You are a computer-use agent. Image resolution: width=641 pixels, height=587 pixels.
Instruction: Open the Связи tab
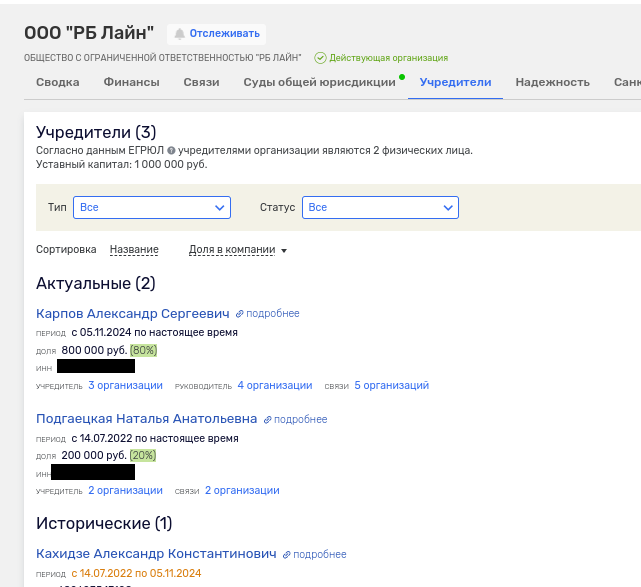[201, 82]
